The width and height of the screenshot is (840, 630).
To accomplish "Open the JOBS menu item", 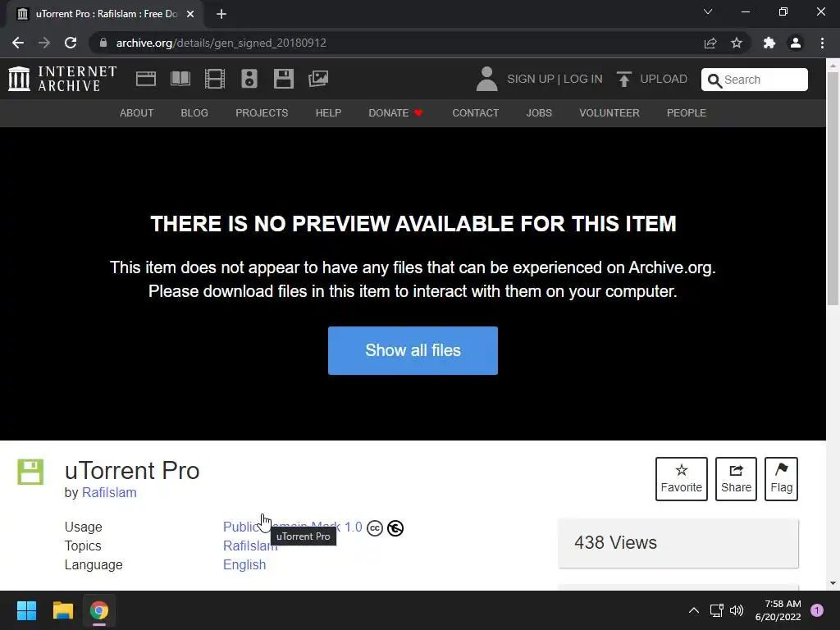I will [539, 113].
